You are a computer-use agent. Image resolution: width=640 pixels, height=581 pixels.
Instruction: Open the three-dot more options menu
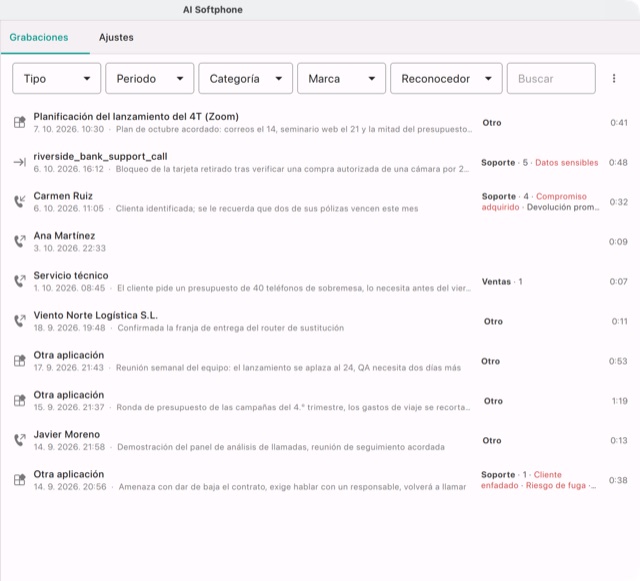pos(614,78)
